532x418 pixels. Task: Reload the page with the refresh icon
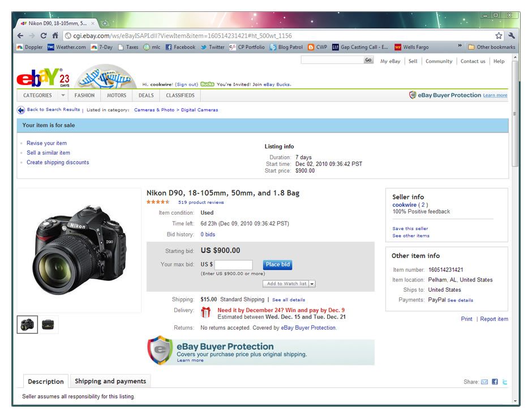pyautogui.click(x=44, y=36)
